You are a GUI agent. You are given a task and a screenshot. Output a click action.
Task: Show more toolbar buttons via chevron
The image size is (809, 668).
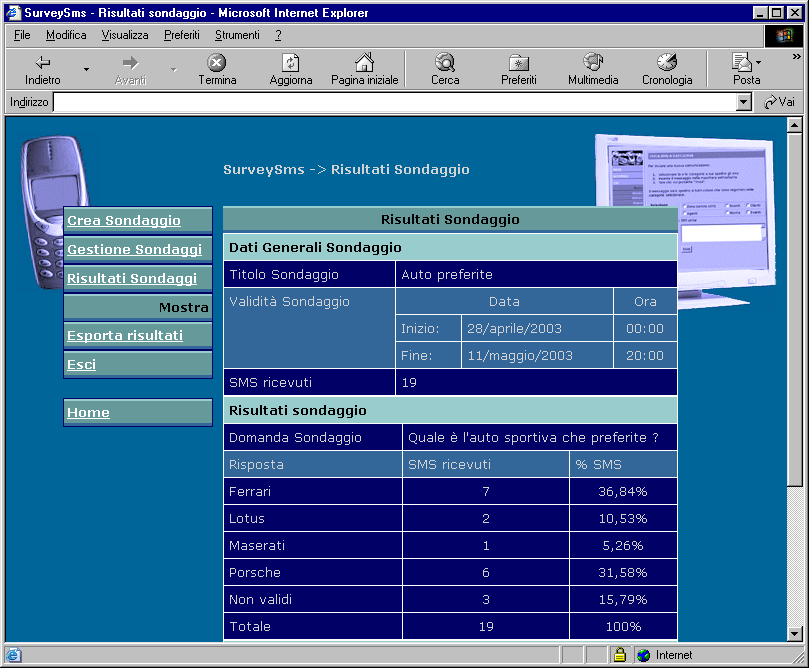[797, 56]
